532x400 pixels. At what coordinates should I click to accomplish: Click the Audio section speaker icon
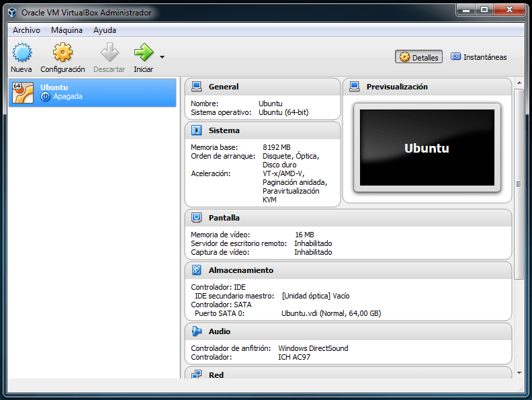pos(196,331)
